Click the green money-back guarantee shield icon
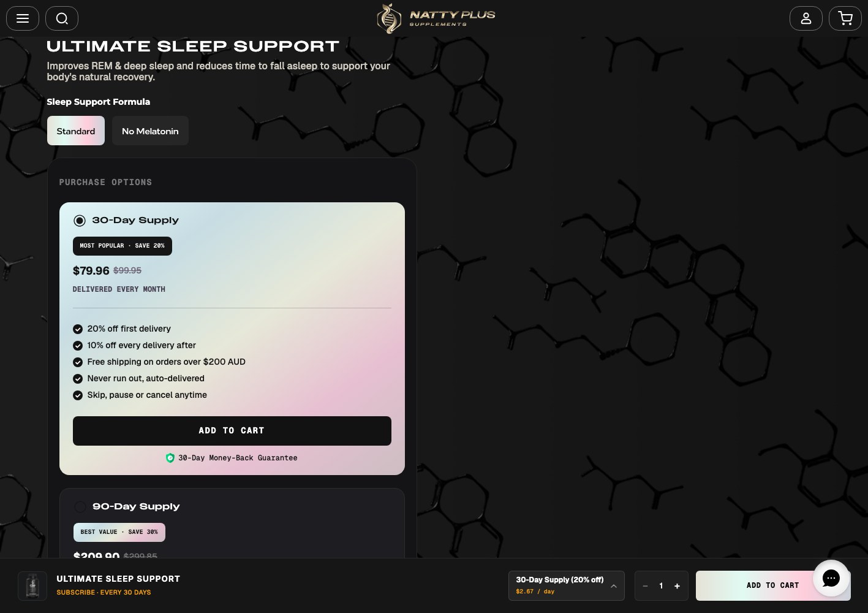 (170, 458)
